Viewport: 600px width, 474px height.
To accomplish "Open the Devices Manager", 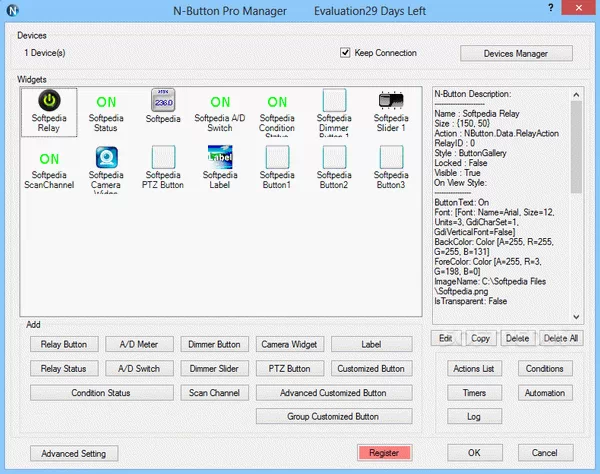I will 517,53.
